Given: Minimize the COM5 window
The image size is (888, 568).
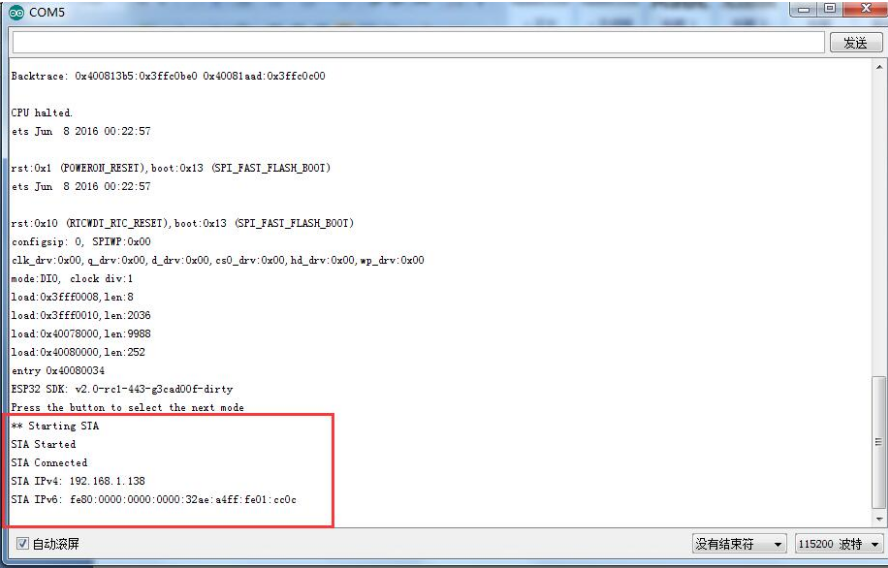Looking at the screenshot, I should point(803,8).
